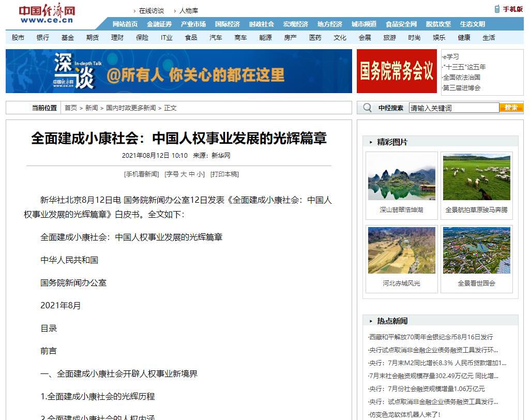Open the 全景看世园会 image
The height and width of the screenshot is (420, 530).
tap(476, 251)
